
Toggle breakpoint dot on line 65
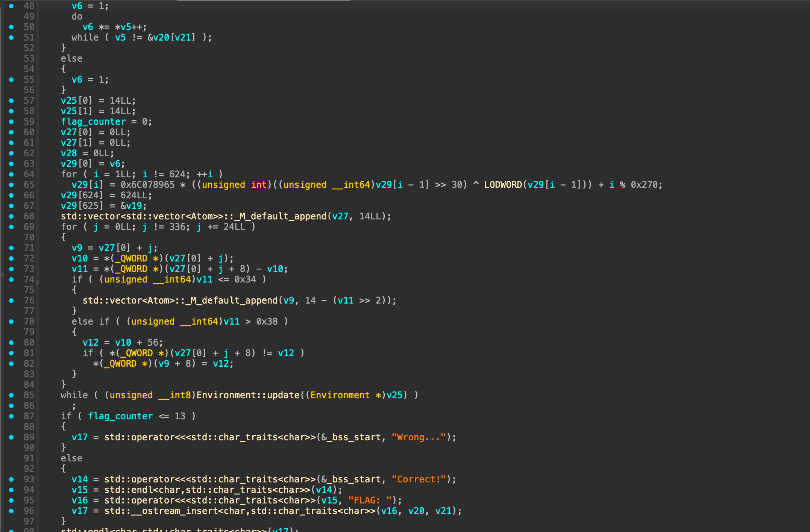(x=11, y=185)
